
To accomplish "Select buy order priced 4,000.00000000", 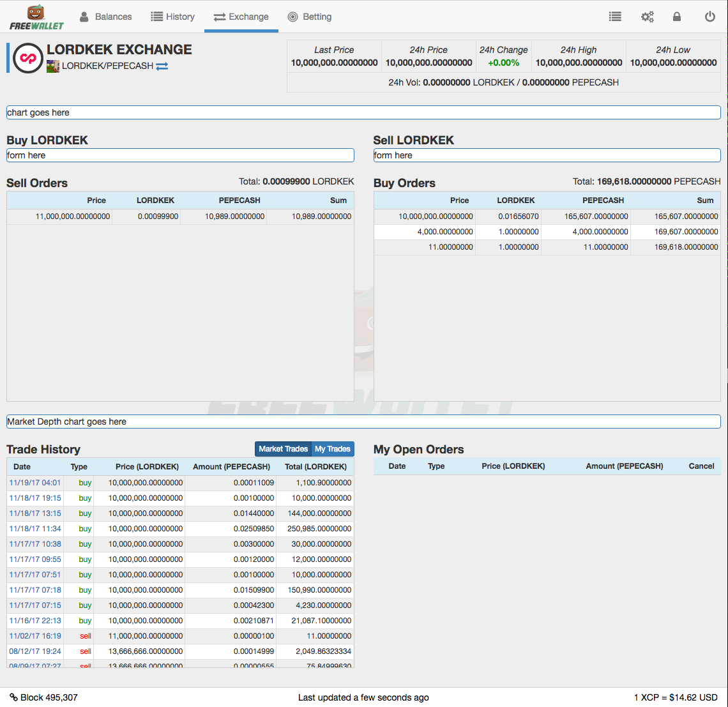I will tap(547, 232).
